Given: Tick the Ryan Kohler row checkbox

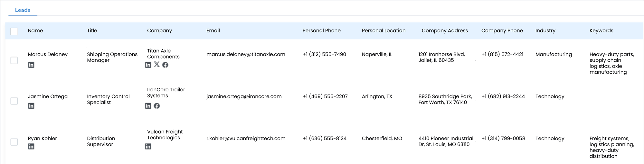Looking at the screenshot, I should click(x=14, y=142).
